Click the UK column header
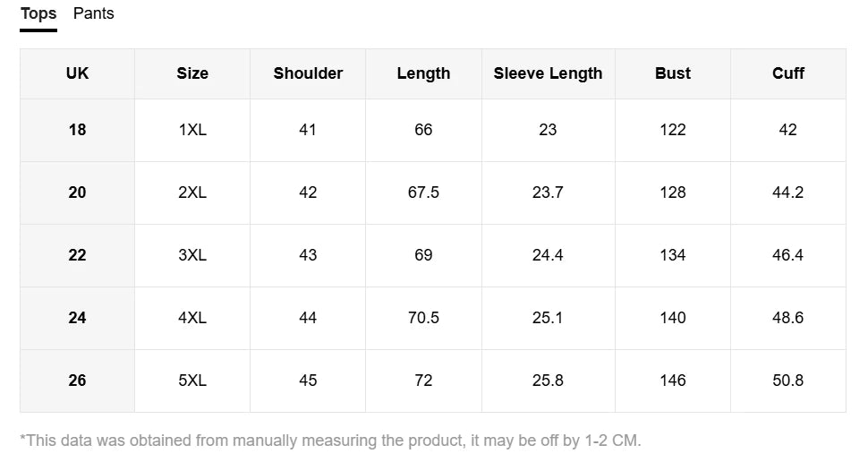This screenshot has width=868, height=462. click(77, 73)
